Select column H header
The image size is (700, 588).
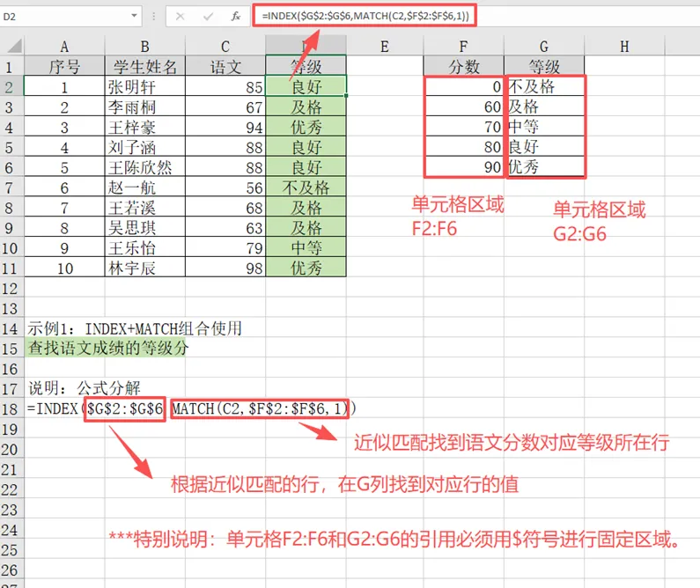(624, 46)
